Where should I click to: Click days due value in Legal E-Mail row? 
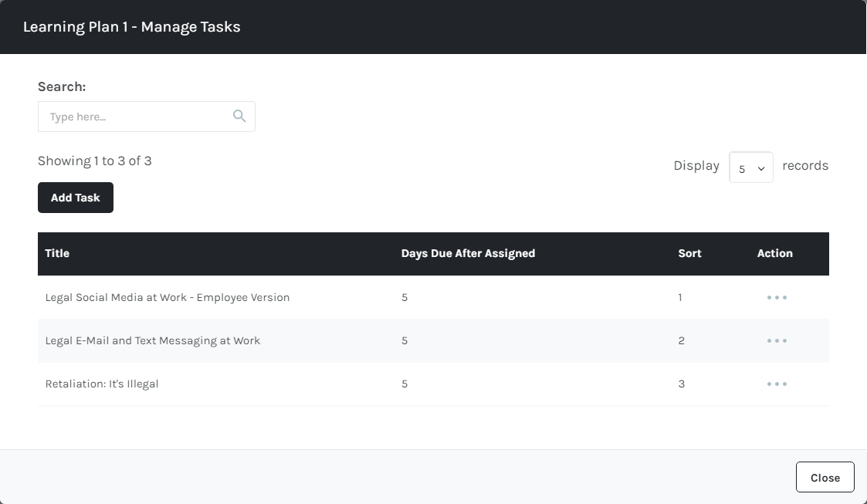(x=405, y=340)
